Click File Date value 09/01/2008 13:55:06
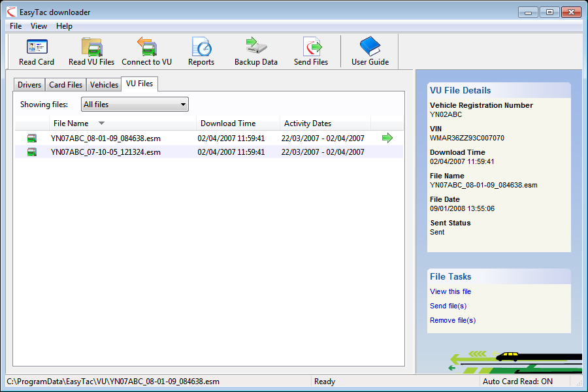The height and width of the screenshot is (392, 588). [462, 208]
